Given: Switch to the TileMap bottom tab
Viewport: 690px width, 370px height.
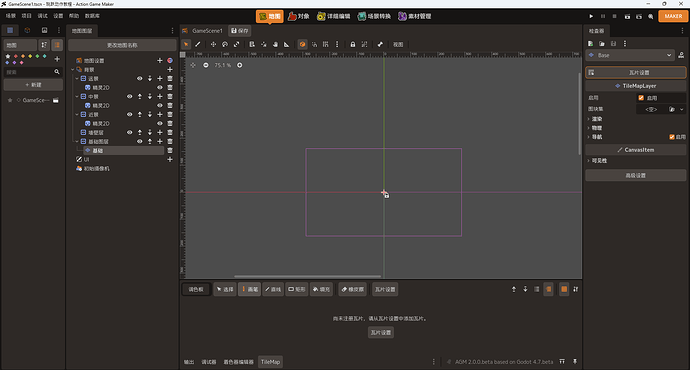Looking at the screenshot, I should point(270,362).
